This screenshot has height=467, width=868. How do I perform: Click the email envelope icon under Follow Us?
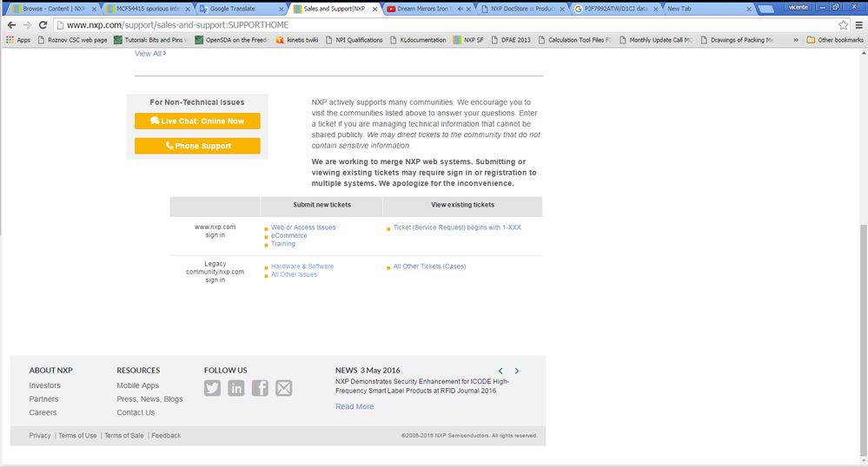coord(283,388)
